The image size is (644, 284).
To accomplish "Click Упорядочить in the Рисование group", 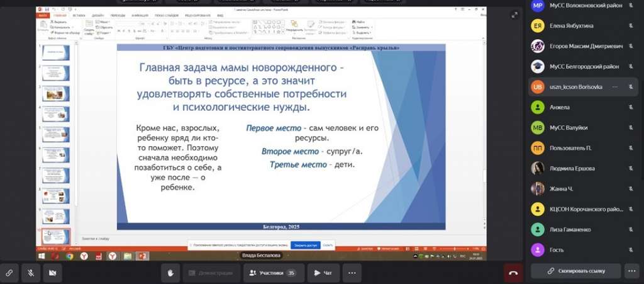I will point(294,26).
